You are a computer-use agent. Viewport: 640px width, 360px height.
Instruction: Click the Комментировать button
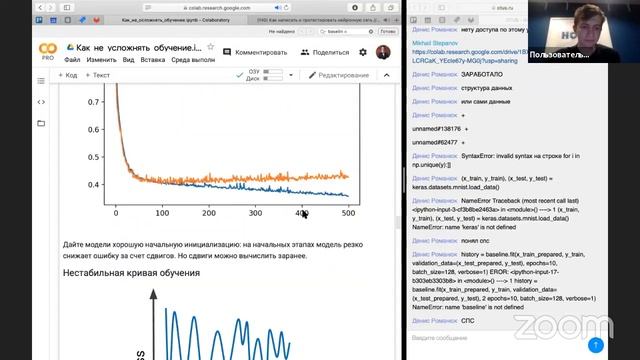pos(255,52)
